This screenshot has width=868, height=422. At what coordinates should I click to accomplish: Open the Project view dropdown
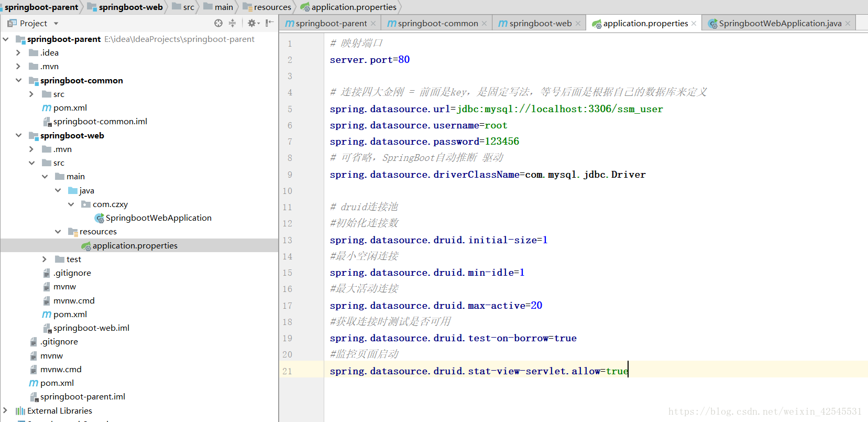pyautogui.click(x=56, y=24)
